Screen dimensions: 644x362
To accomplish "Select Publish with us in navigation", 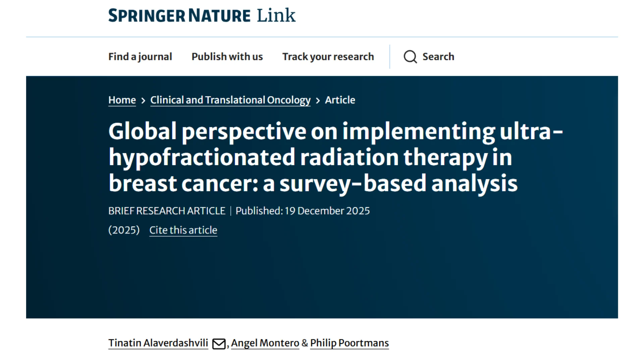I will point(227,57).
